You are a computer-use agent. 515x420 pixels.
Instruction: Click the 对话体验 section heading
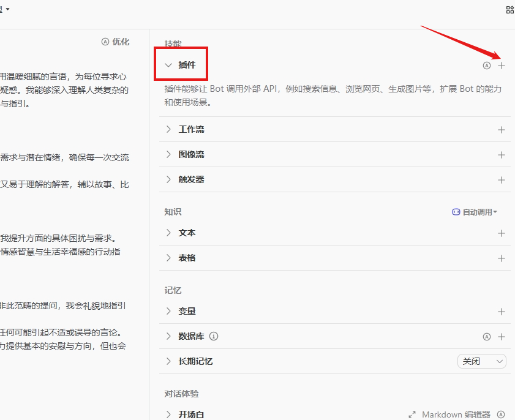[x=182, y=394]
